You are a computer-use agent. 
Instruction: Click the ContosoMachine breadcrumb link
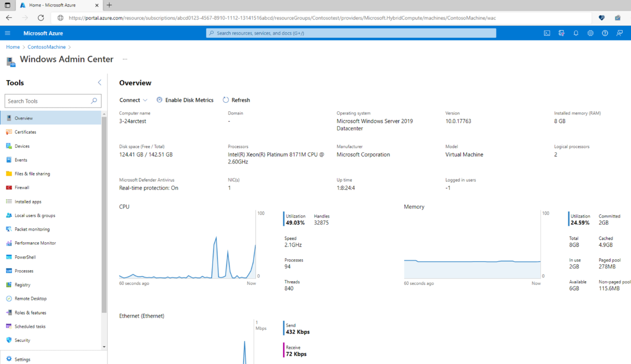pyautogui.click(x=46, y=47)
